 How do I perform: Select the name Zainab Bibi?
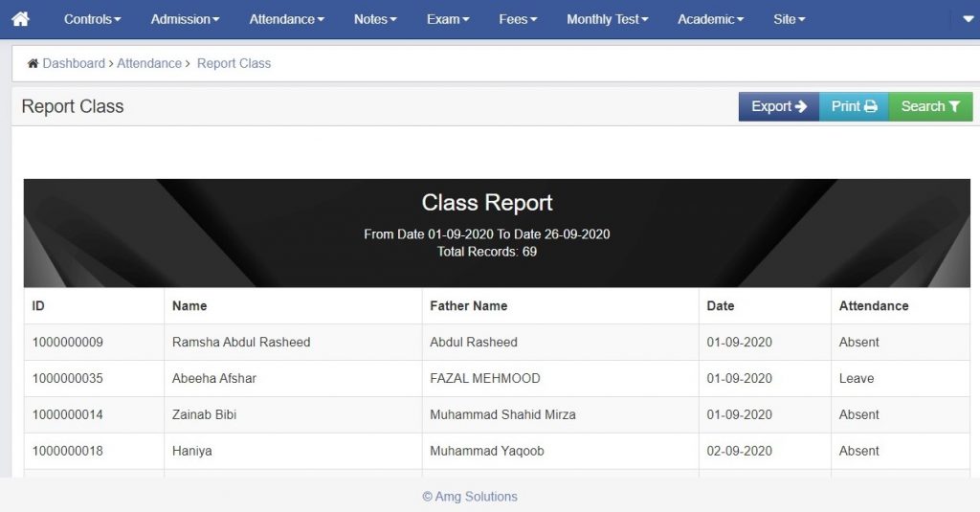205,414
